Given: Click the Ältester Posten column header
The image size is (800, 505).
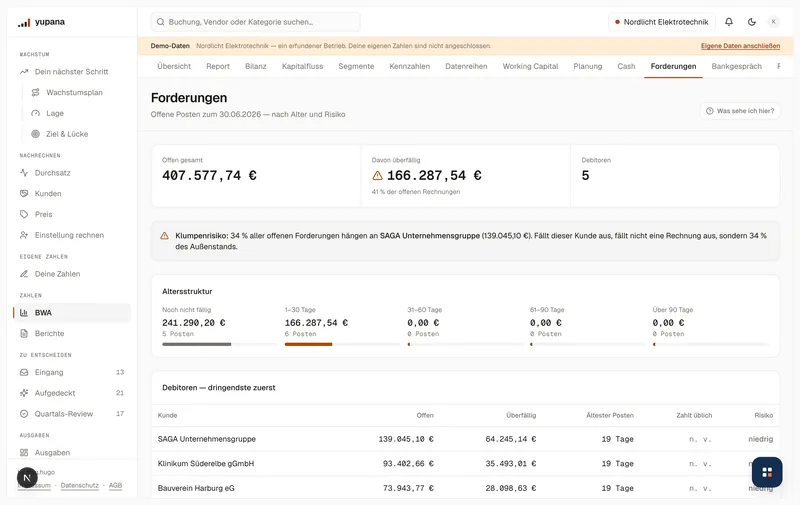Looking at the screenshot, I should pos(610,415).
